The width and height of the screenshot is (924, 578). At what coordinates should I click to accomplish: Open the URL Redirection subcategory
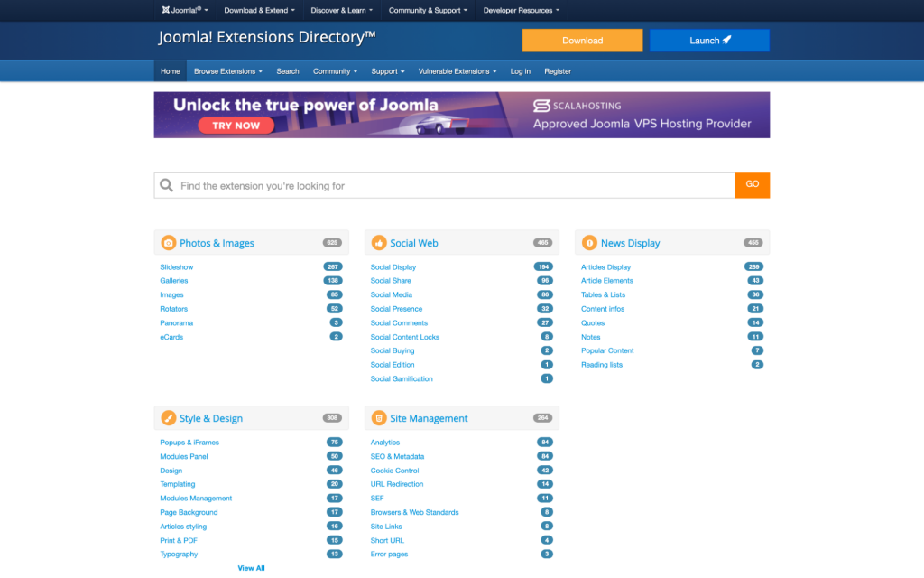click(397, 484)
